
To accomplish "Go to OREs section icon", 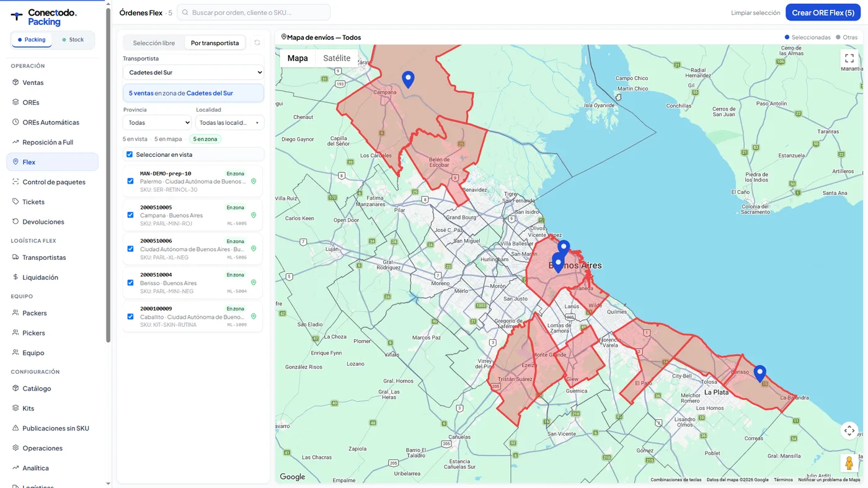I will [15, 102].
